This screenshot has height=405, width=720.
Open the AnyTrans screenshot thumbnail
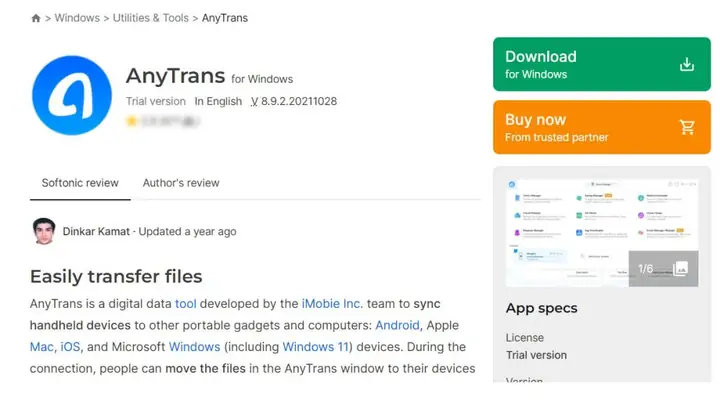coord(602,233)
